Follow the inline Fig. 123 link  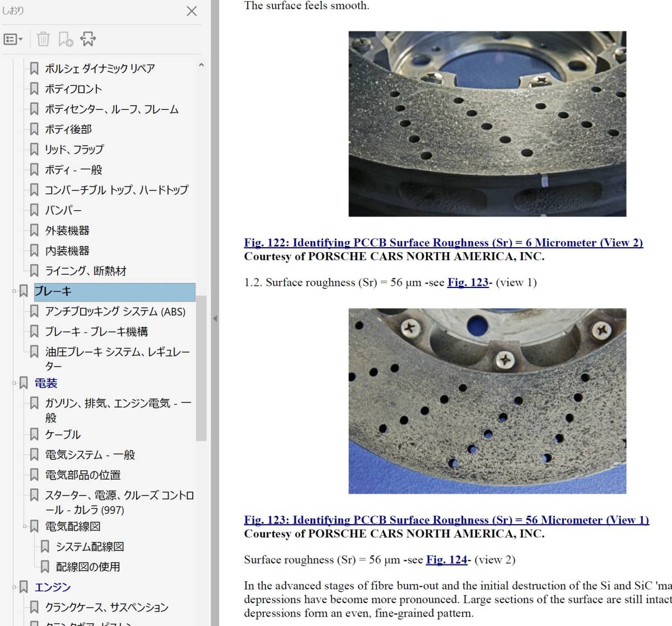(468, 282)
